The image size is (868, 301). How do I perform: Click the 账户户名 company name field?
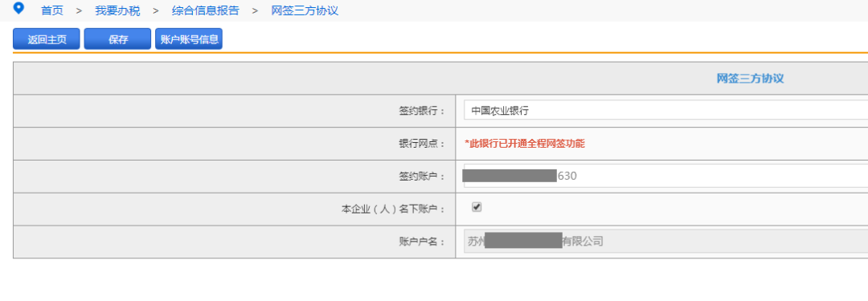(666, 242)
